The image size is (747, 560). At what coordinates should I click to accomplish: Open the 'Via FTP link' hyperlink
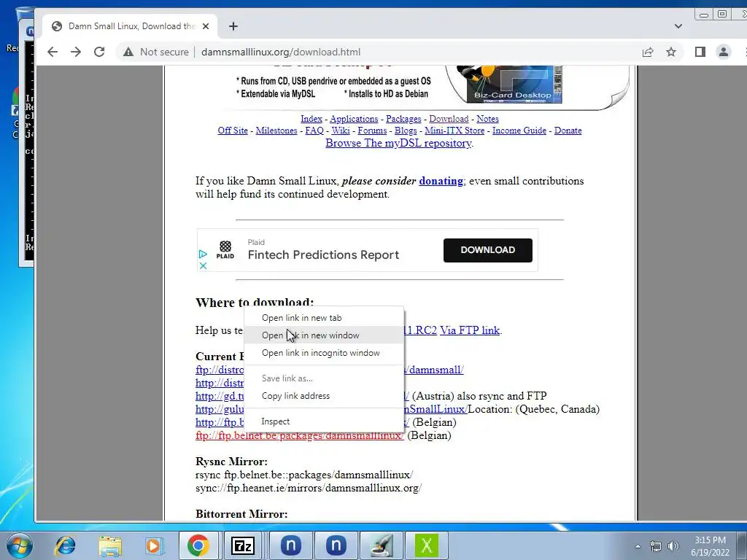[x=470, y=330]
